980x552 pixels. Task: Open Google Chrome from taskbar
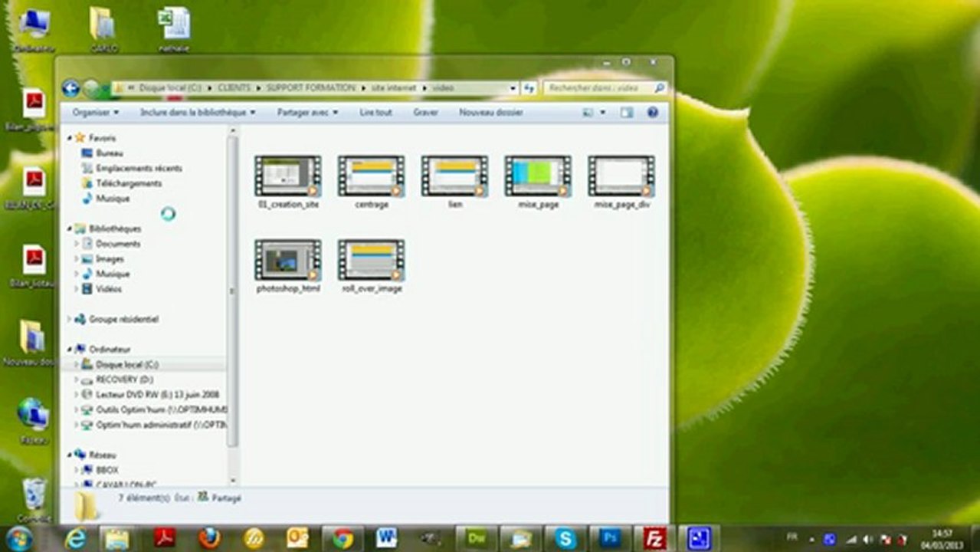pyautogui.click(x=343, y=538)
